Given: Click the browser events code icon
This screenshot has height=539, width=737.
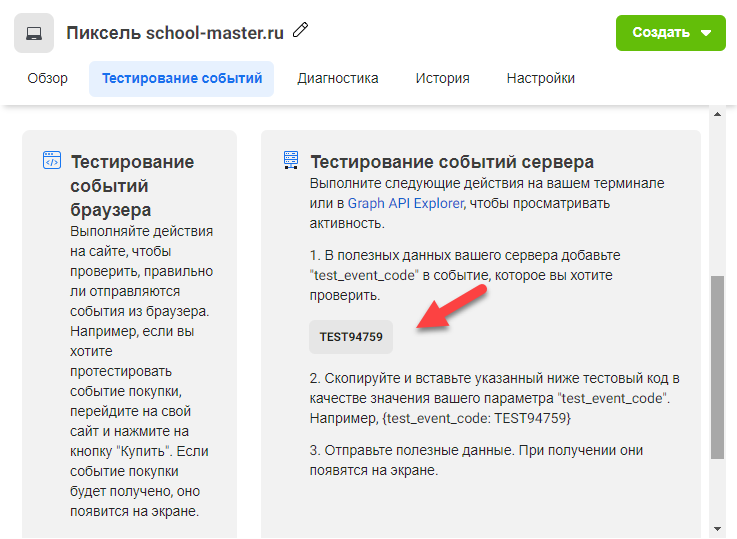Looking at the screenshot, I should (x=52, y=160).
